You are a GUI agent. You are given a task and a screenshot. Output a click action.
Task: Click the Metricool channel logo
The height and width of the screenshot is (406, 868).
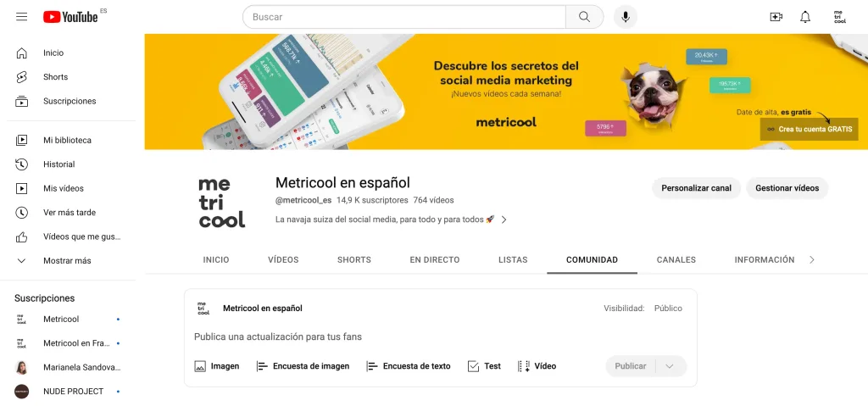(x=221, y=203)
